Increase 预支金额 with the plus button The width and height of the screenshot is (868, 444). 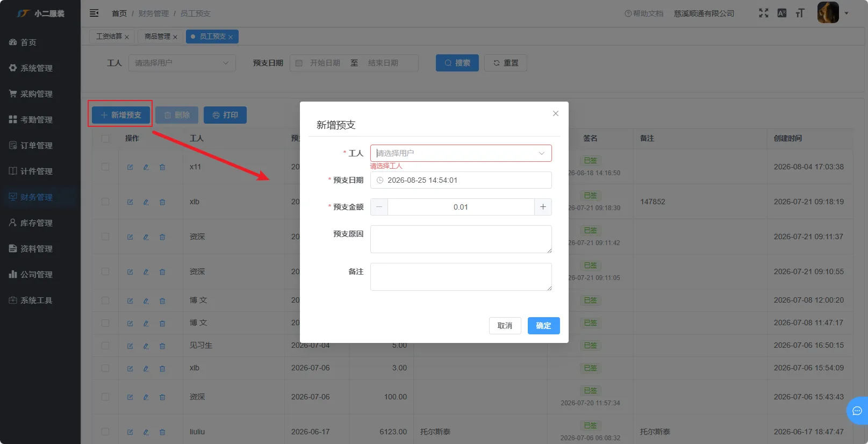click(543, 207)
